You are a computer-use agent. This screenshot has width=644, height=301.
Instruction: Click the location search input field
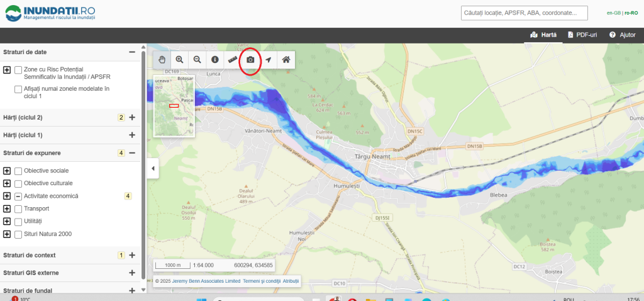pos(524,13)
